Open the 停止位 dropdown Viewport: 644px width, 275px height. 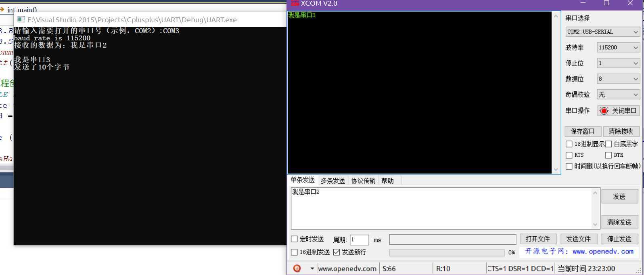click(x=618, y=63)
